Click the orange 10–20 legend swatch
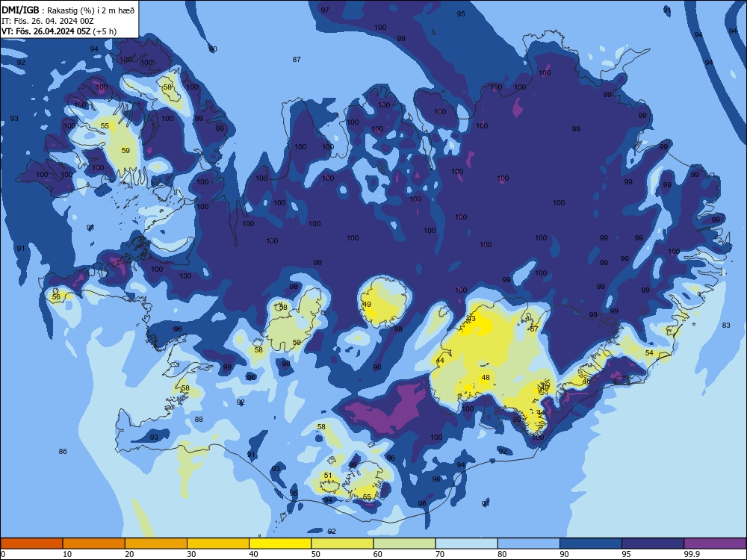Image resolution: width=747 pixels, height=560 pixels. tap(94, 544)
